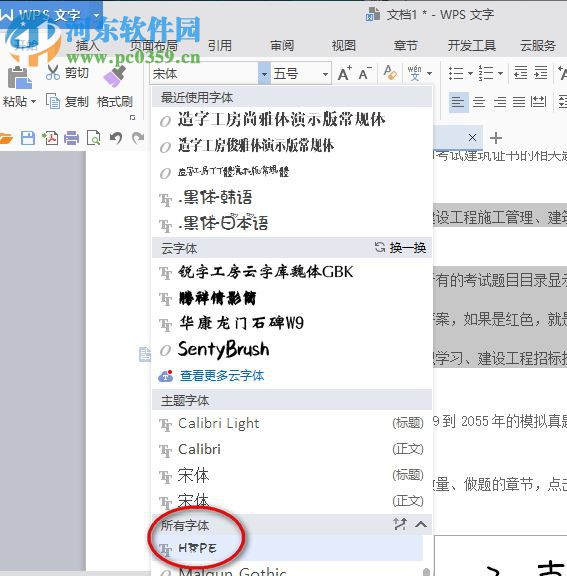Redo the last action
This screenshot has width=567, height=576.
138,138
